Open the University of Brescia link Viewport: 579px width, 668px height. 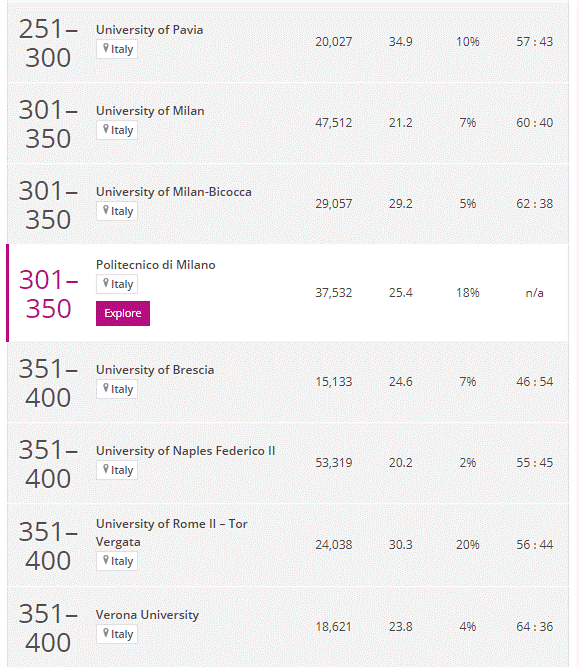[155, 370]
